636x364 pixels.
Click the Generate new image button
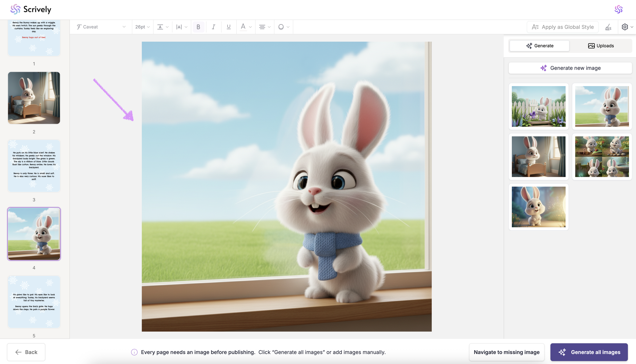(x=570, y=68)
